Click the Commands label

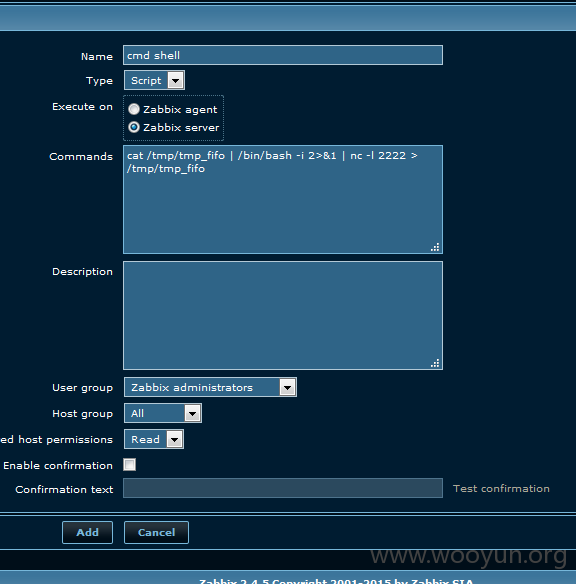tap(81, 156)
